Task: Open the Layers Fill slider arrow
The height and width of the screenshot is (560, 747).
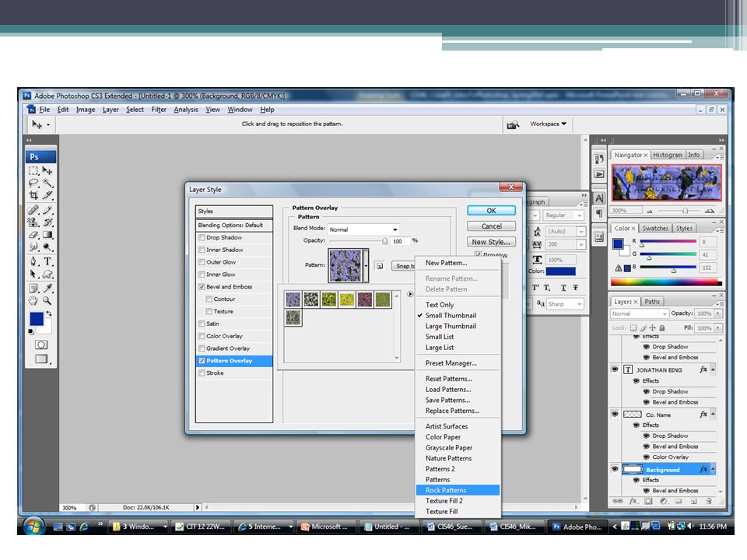Action: point(718,328)
